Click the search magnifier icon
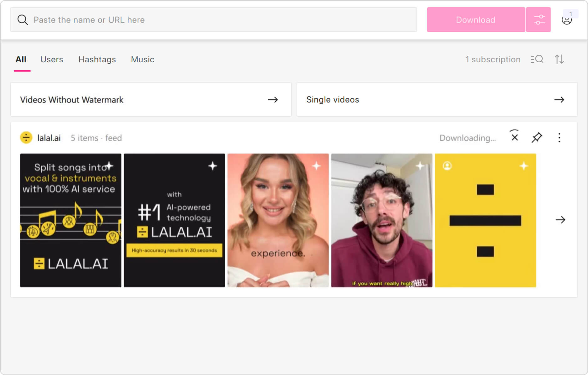 23,20
